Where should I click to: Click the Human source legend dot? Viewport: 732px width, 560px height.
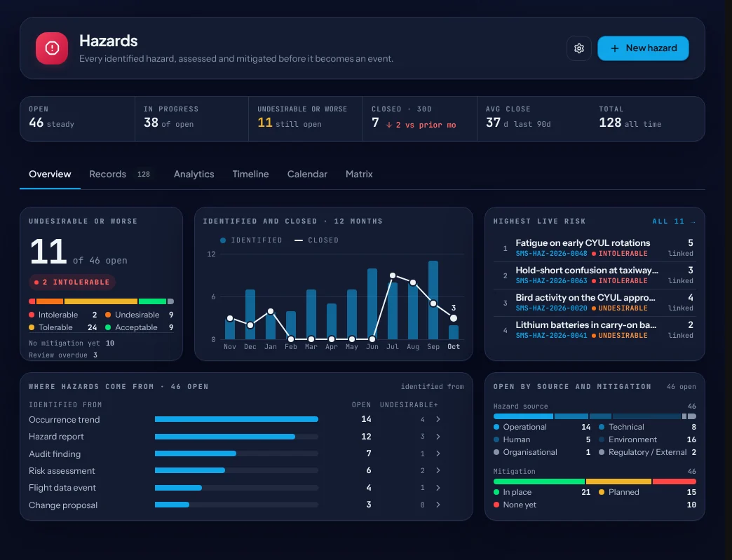click(496, 439)
